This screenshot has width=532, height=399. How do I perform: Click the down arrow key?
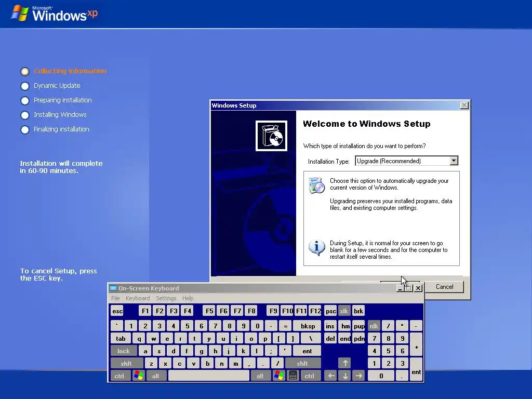(x=345, y=376)
